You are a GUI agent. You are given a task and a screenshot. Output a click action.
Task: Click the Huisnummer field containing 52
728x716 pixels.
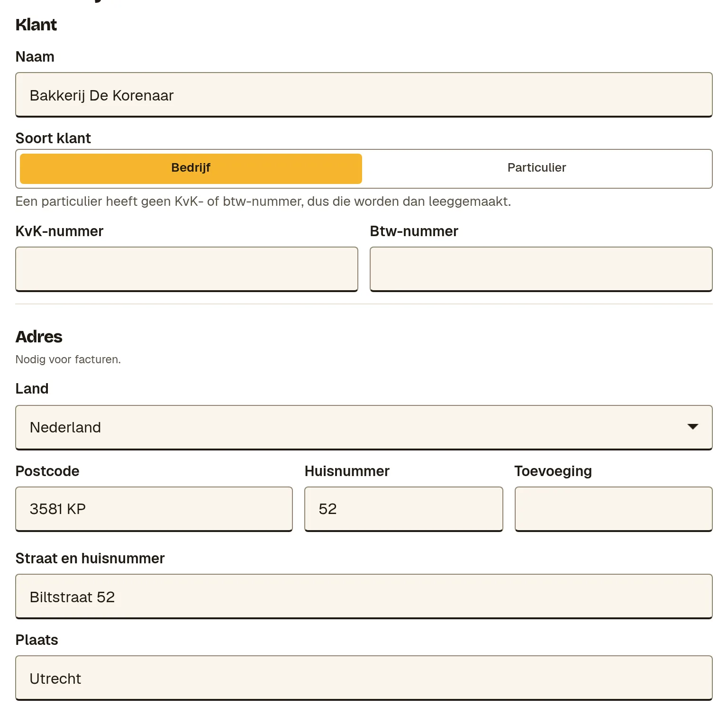404,509
